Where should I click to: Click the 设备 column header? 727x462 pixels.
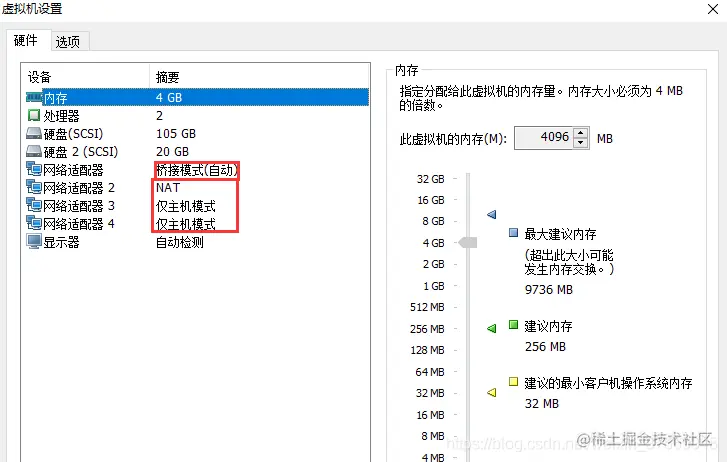click(x=86, y=77)
